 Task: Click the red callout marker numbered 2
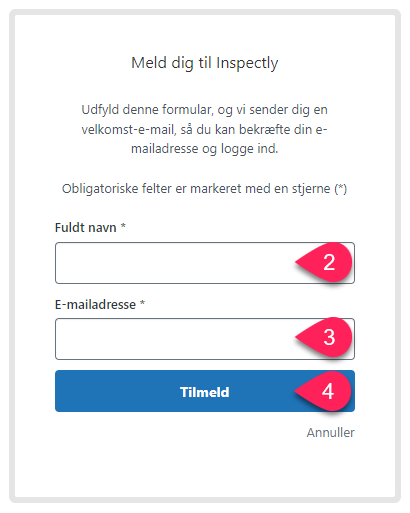(x=324, y=262)
